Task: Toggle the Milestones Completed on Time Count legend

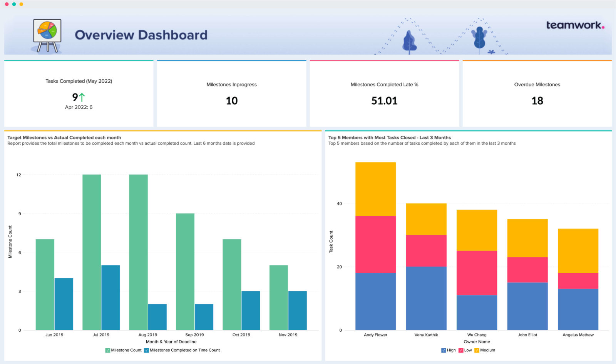Action: pos(146,350)
